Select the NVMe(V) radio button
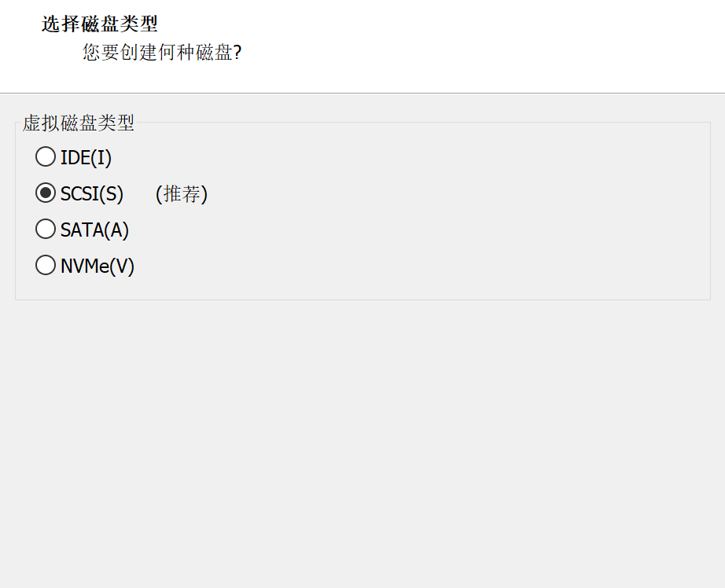This screenshot has width=725, height=588. pyautogui.click(x=46, y=266)
